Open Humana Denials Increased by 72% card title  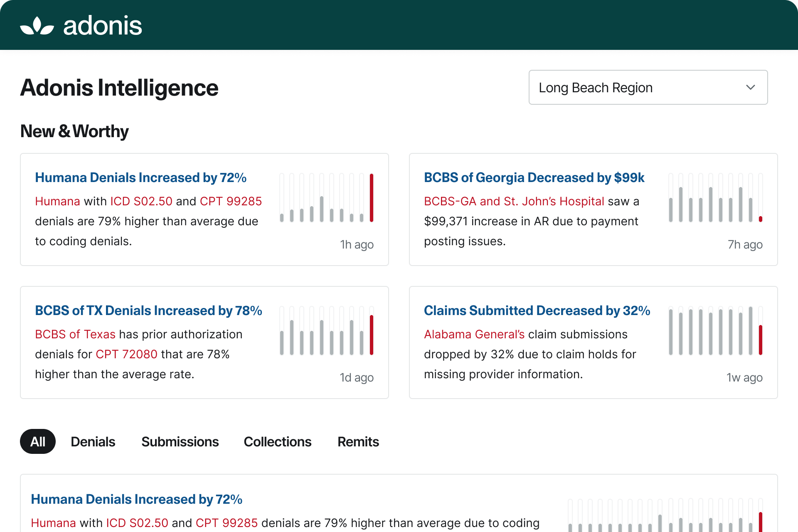click(141, 177)
